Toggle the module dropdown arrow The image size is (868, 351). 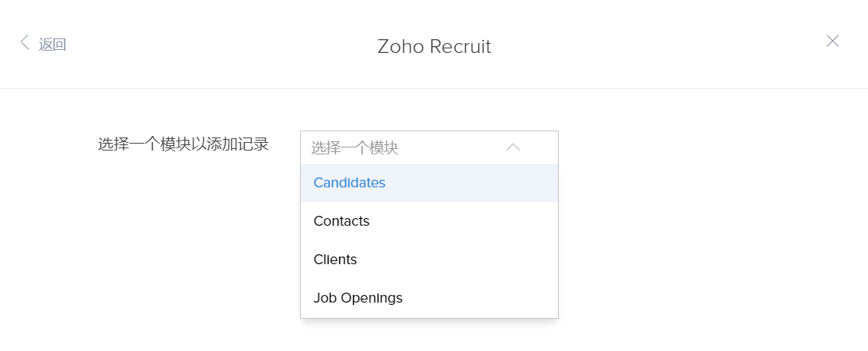tap(513, 147)
